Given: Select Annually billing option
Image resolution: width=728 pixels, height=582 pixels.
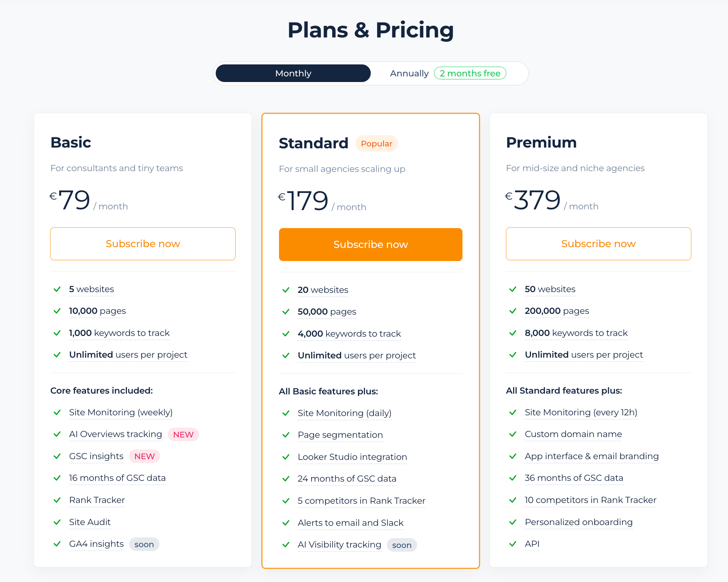Looking at the screenshot, I should coord(409,73).
